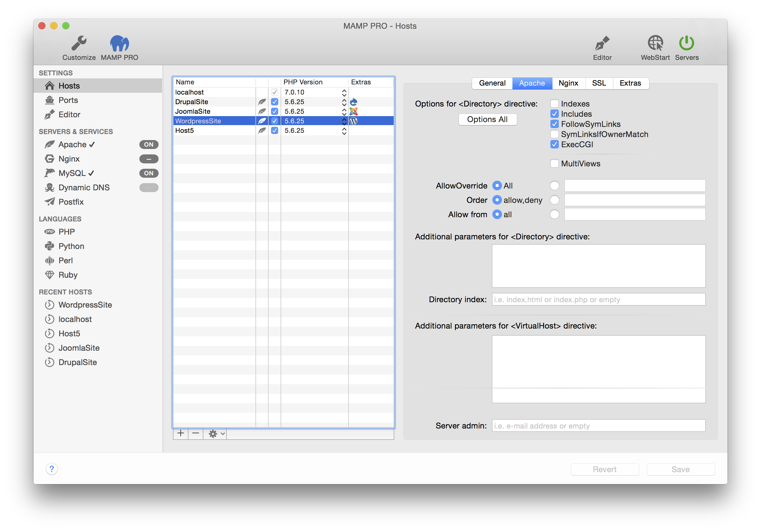Click the Directory index input field
Viewport: 761px width, 532px height.
click(x=598, y=300)
